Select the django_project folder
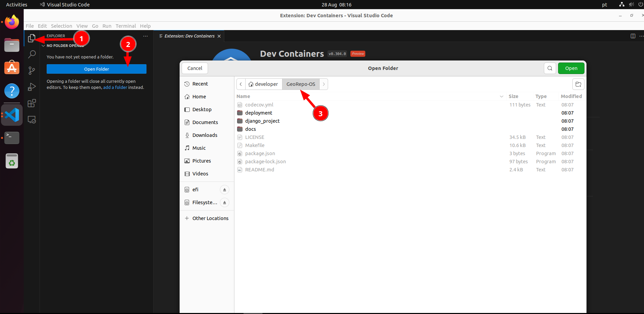 (x=410, y=121)
